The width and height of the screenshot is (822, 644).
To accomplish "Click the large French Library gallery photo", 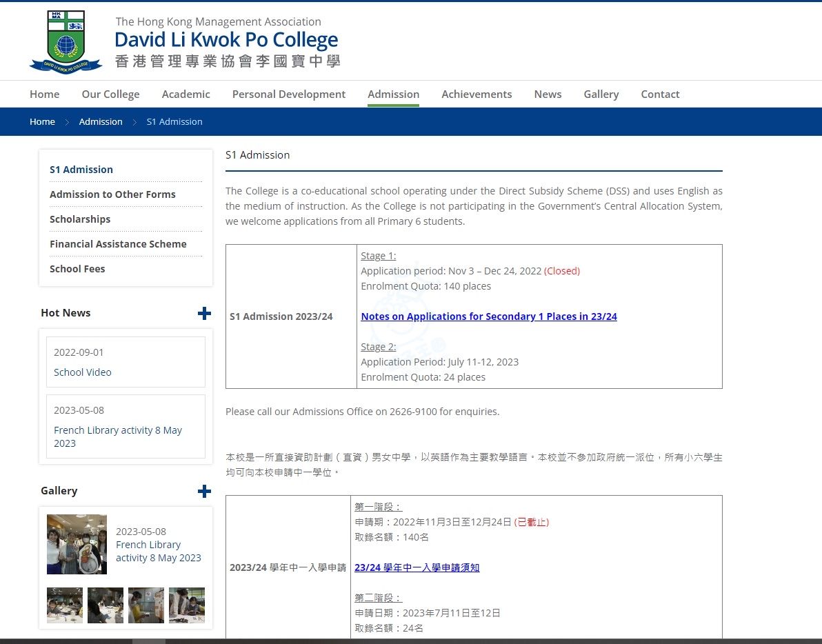I will pos(77,544).
